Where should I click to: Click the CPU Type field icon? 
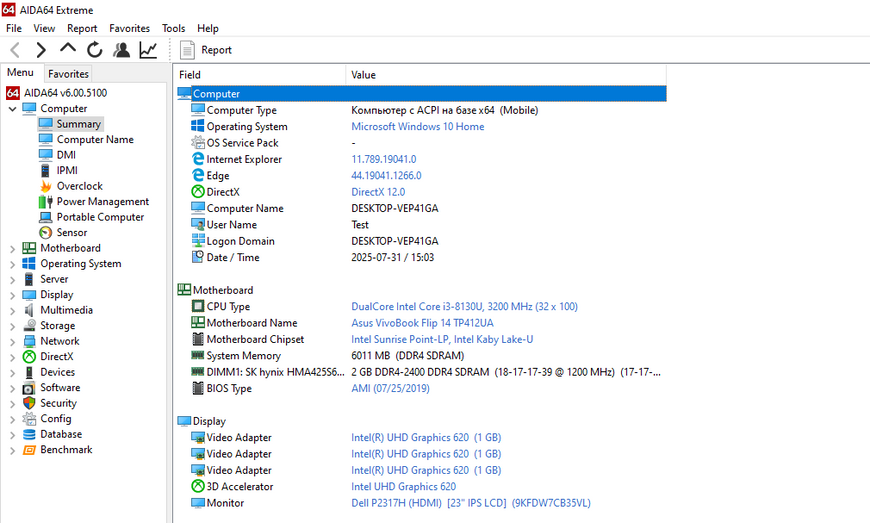(198, 306)
